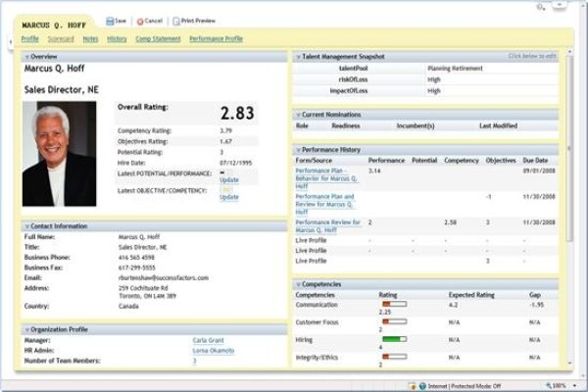Click the Internet globe status icon
This screenshot has width=588, height=392.
tap(422, 385)
